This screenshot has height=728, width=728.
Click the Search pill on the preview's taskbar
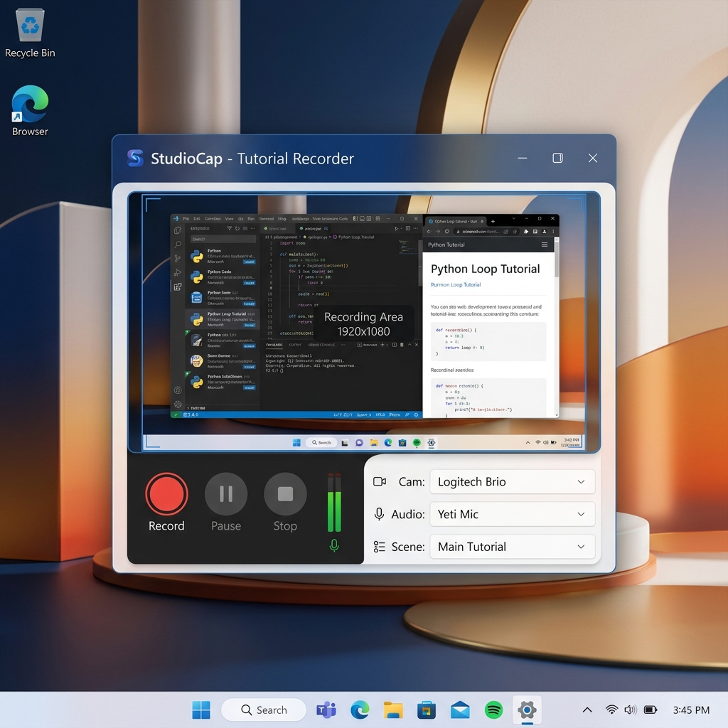coord(321,442)
